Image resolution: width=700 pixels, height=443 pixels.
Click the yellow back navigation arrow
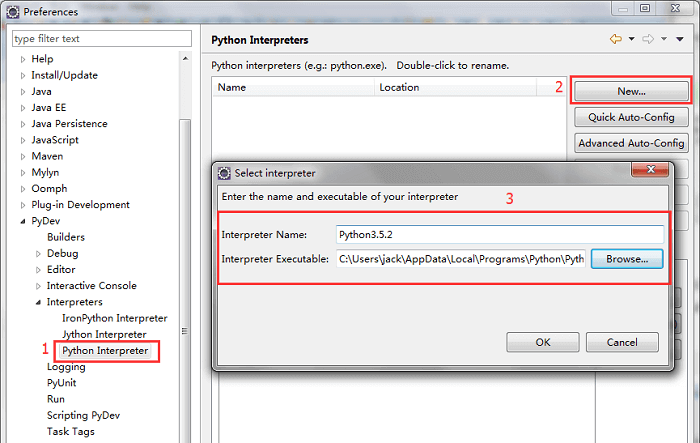click(x=616, y=39)
